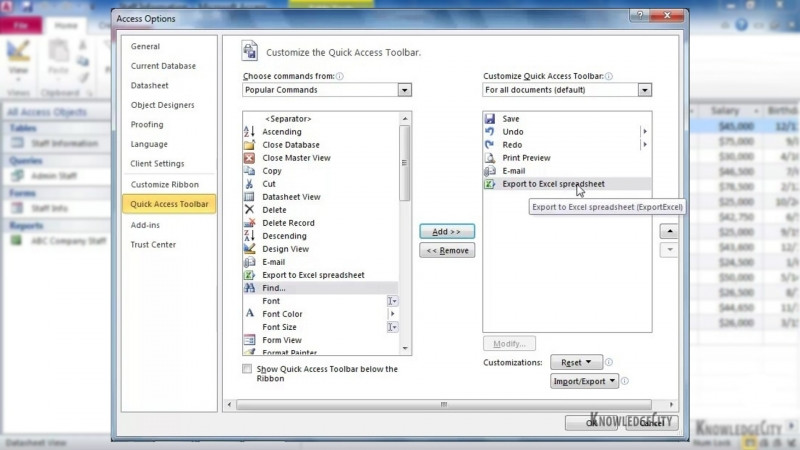
Task: Click the Move Down arrow button
Action: click(669, 250)
